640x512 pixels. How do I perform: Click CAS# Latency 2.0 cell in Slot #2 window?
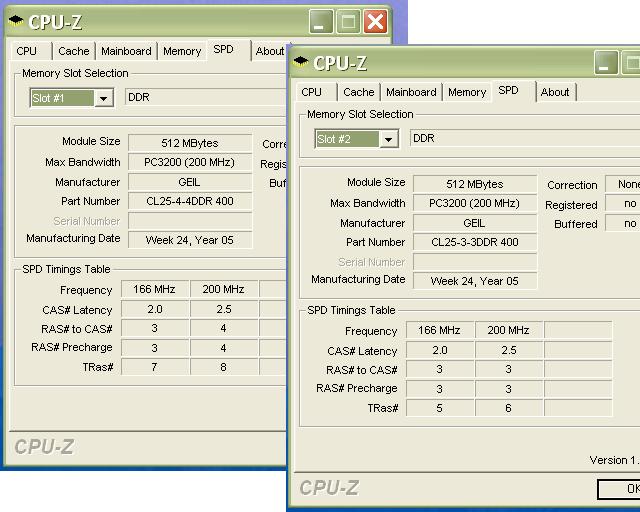tap(440, 350)
